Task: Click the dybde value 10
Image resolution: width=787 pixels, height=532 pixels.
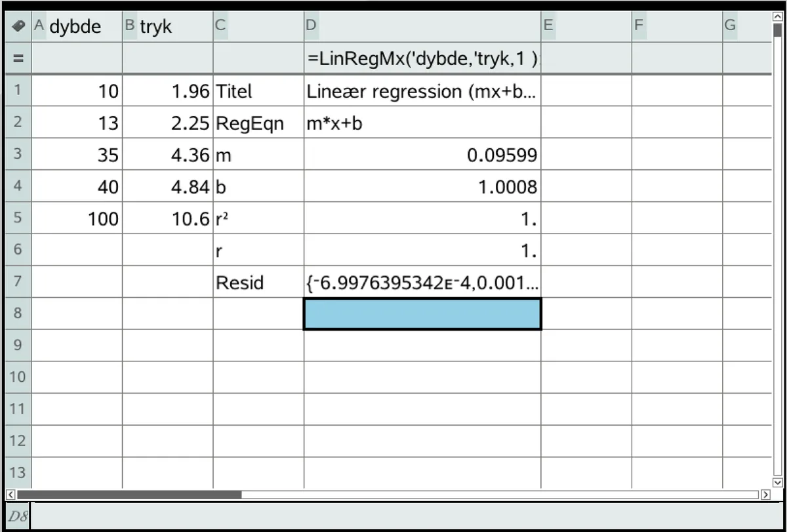Action: tap(77, 91)
